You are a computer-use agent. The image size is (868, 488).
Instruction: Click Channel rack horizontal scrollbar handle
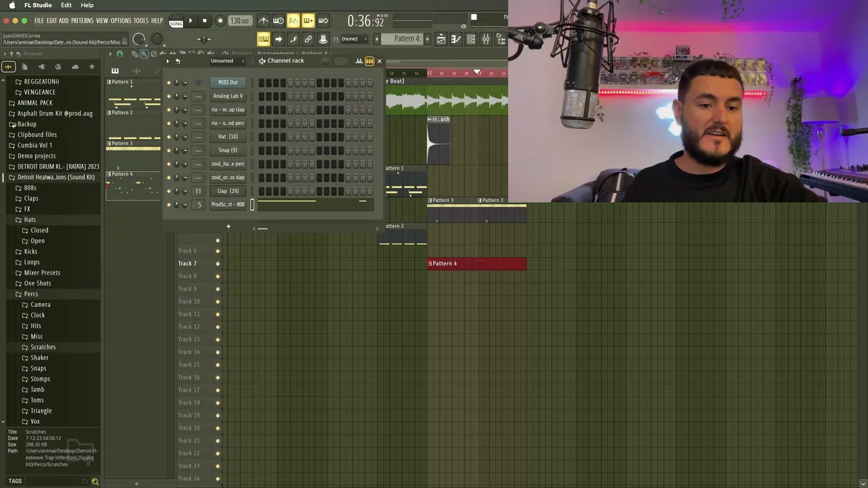pos(262,228)
